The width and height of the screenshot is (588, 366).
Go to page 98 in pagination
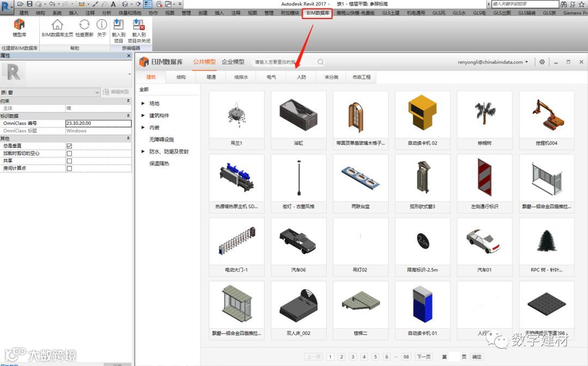[406, 357]
